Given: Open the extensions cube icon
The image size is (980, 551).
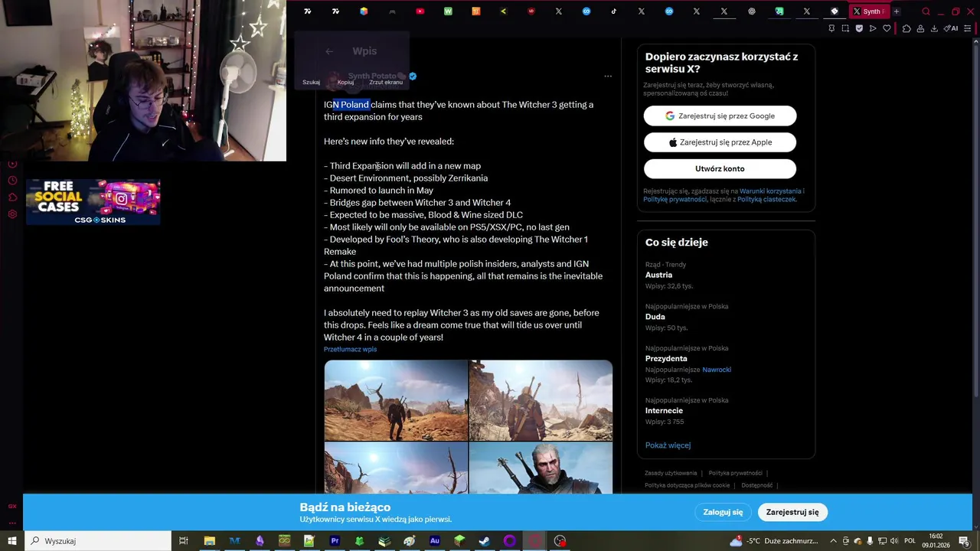Looking at the screenshot, I should [x=906, y=28].
